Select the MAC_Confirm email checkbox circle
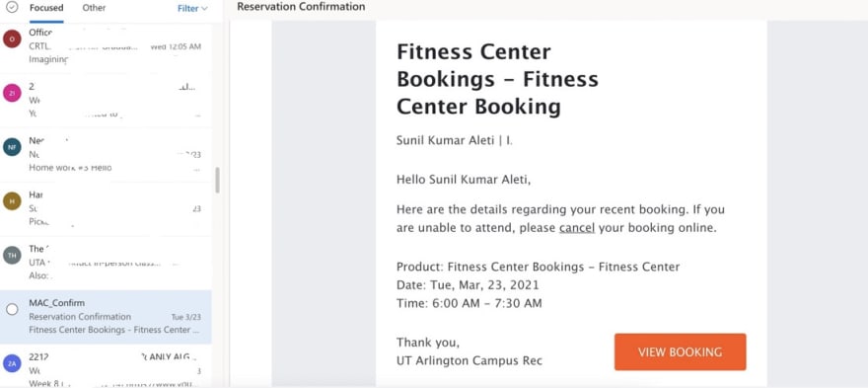The height and width of the screenshot is (388, 868). pyautogui.click(x=12, y=309)
